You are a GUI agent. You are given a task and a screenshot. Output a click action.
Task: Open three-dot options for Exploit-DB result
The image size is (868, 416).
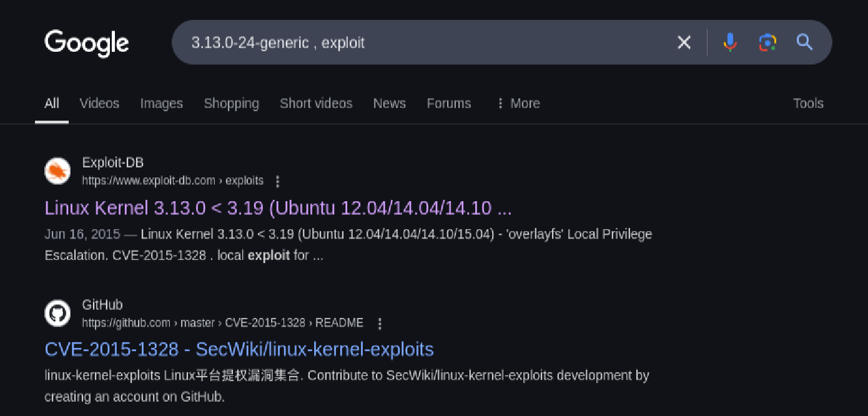[278, 181]
